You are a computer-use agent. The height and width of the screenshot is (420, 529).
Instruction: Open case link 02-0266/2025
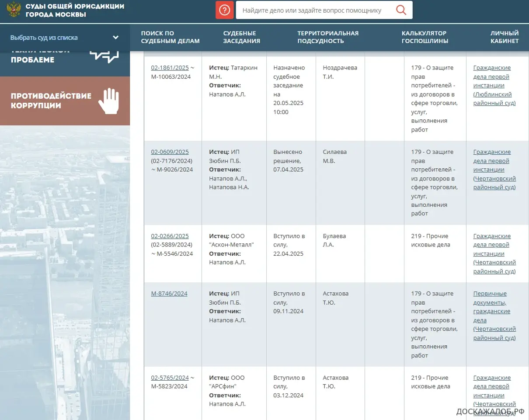click(x=170, y=236)
